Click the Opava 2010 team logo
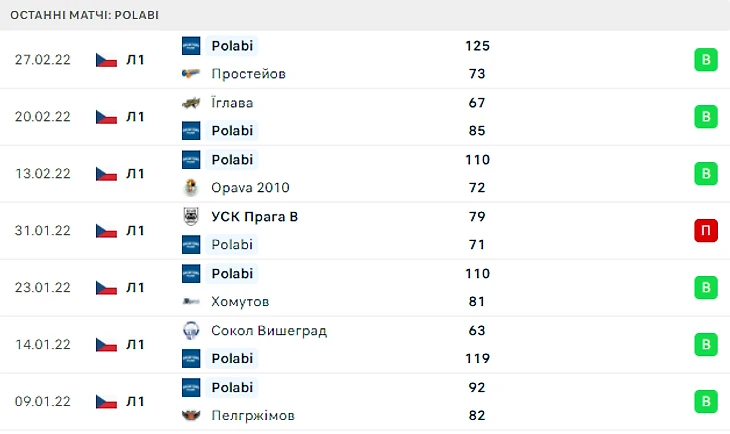This screenshot has width=730, height=434. 191,187
